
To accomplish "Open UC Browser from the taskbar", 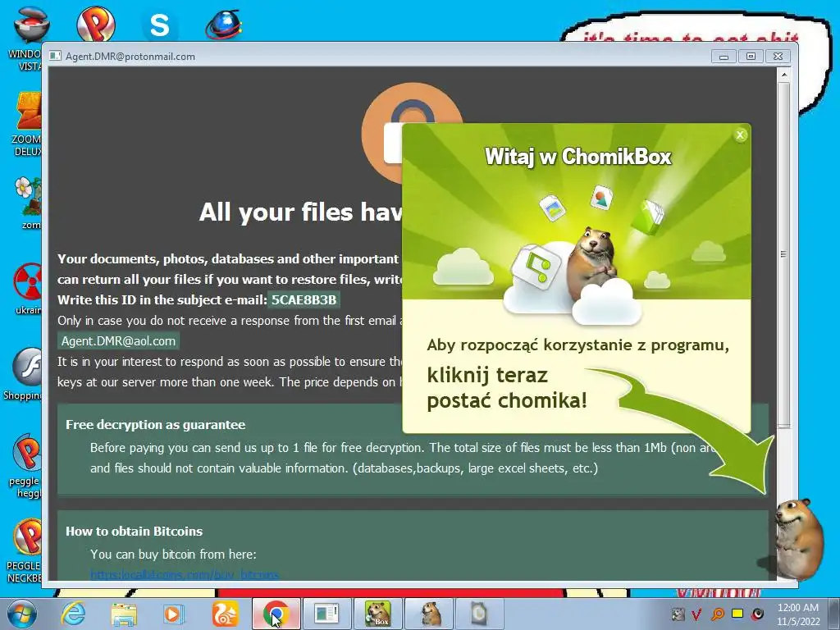I will click(225, 614).
